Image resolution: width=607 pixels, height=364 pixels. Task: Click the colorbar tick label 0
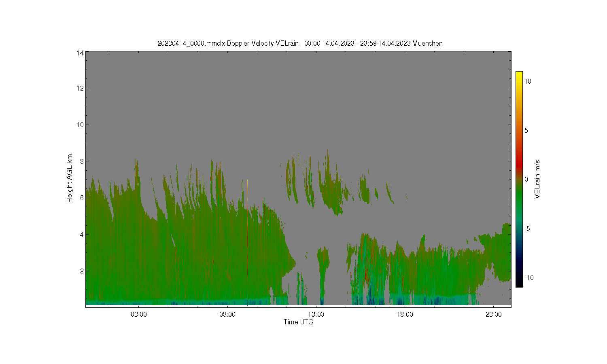click(x=526, y=180)
